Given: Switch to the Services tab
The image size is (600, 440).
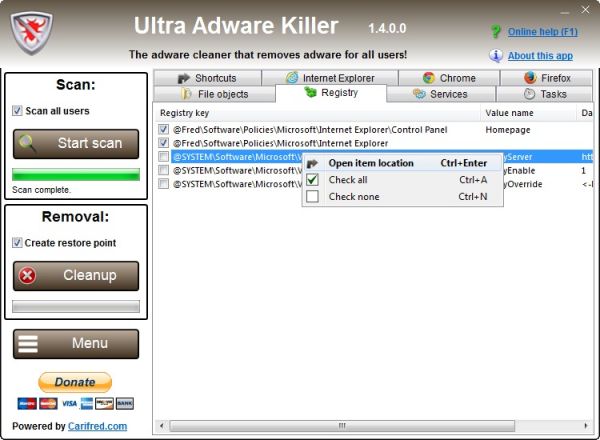Looking at the screenshot, I should (441, 94).
